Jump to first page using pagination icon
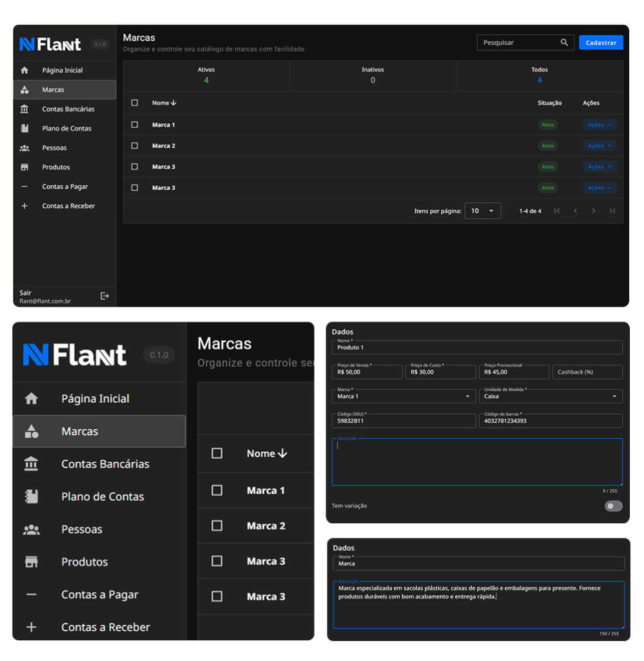Viewport: 644px width, 661px height. tap(557, 211)
